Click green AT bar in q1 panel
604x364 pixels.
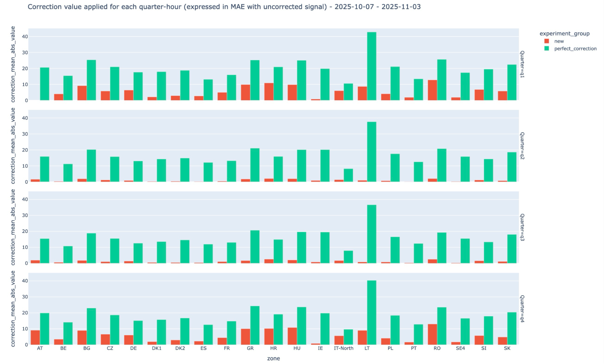(44, 84)
